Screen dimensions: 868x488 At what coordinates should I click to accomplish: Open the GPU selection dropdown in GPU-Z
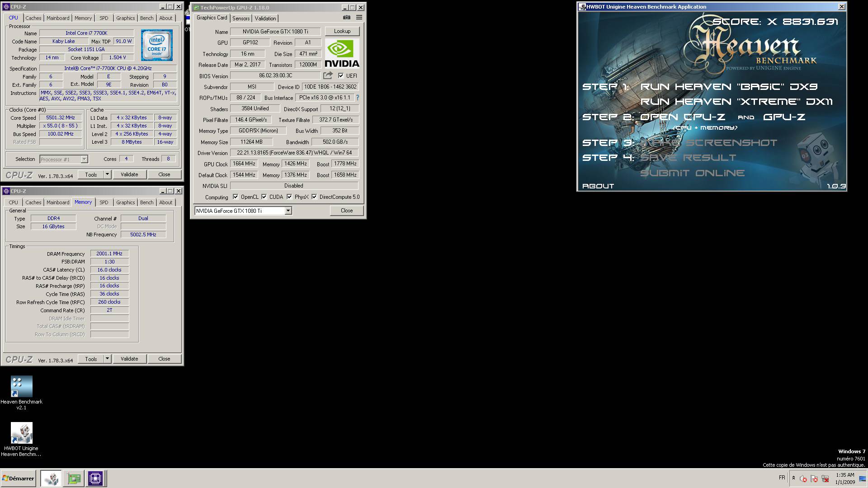[x=288, y=211]
